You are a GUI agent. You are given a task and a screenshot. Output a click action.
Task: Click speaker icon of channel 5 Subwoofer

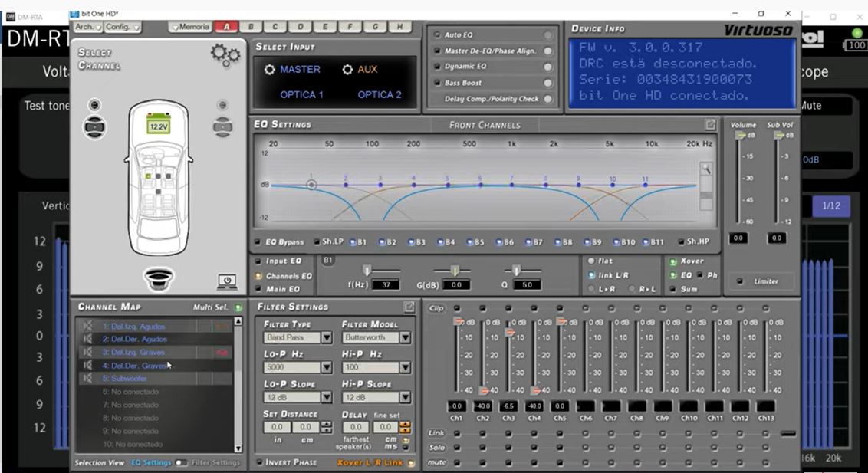click(87, 379)
